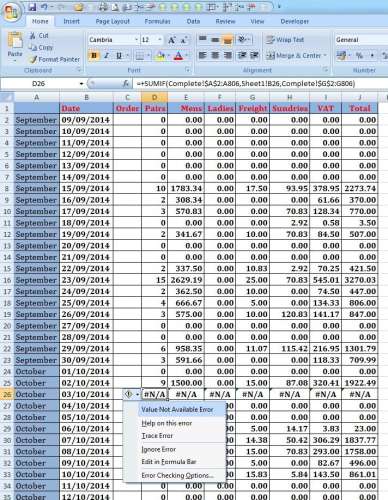Open the Data ribbon tab

(x=193, y=21)
